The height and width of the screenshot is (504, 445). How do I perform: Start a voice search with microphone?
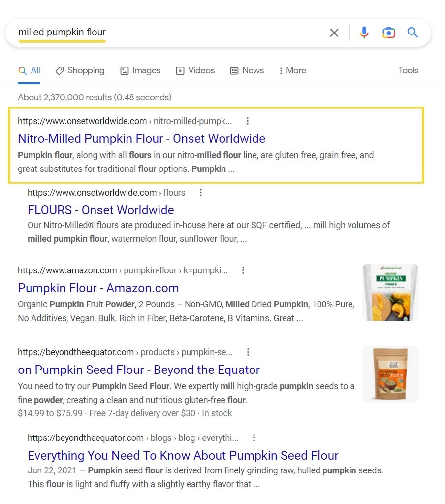pyautogui.click(x=364, y=33)
